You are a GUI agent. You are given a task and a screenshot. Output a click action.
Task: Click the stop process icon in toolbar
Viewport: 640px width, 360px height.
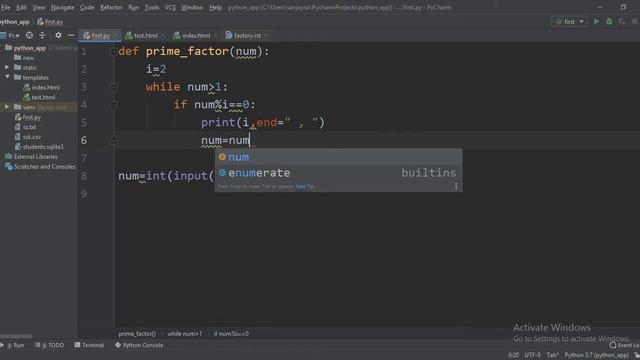click(x=635, y=22)
